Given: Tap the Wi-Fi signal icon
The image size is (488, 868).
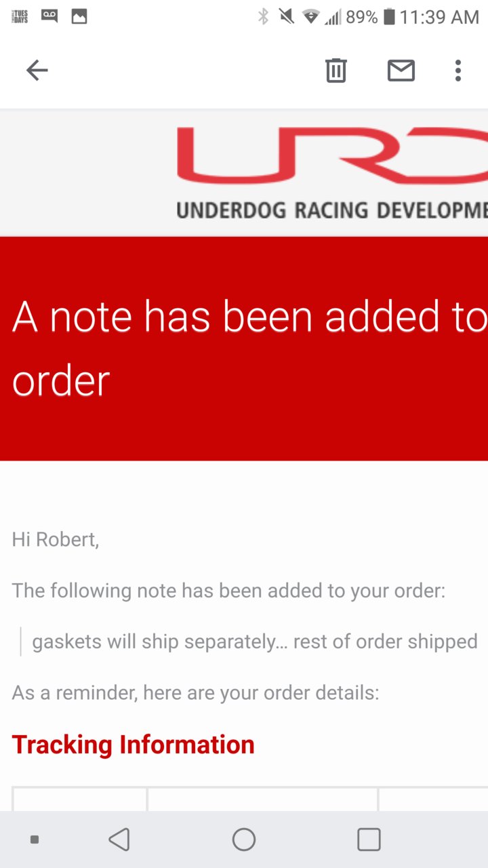Looking at the screenshot, I should pos(310,17).
